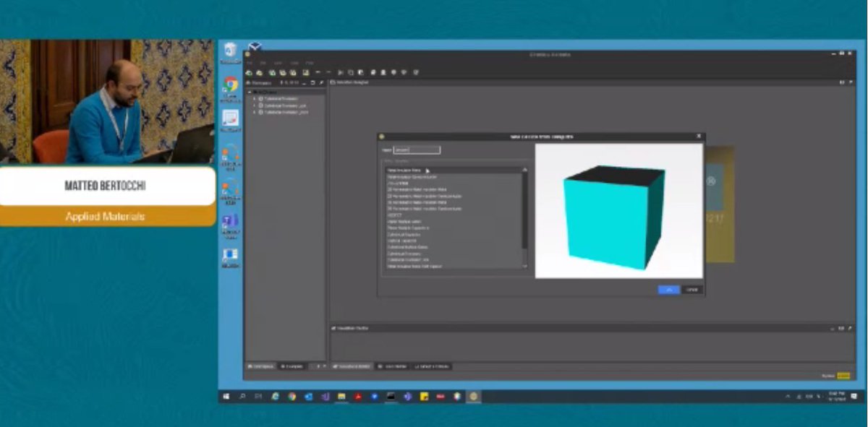
Task: Switch to the Workspace tab at the panel bottom
Action: coord(260,366)
